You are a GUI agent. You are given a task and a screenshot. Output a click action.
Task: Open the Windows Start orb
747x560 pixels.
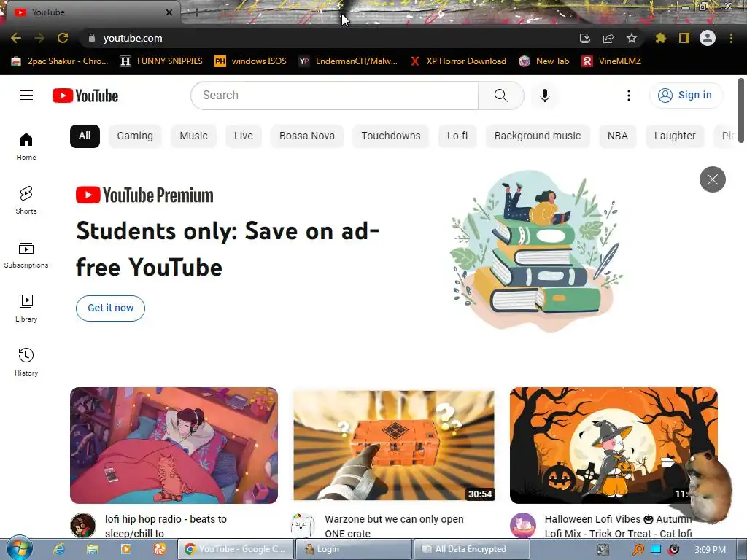pyautogui.click(x=19, y=548)
